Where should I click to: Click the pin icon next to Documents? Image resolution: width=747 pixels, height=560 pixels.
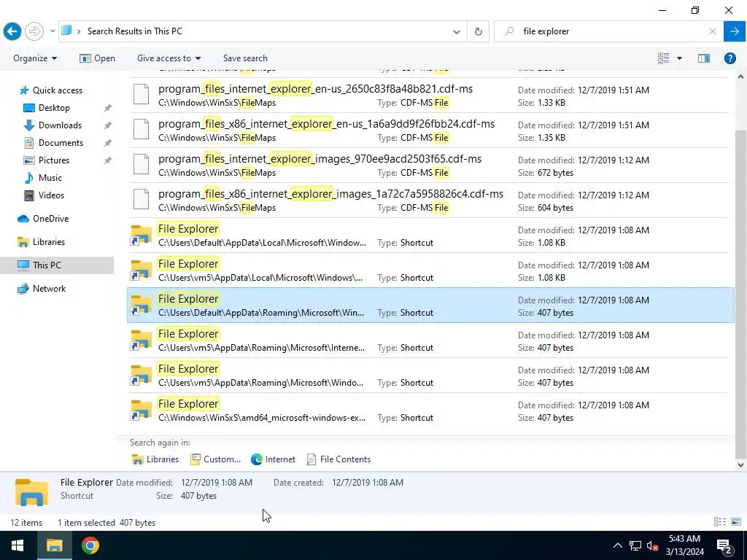tap(108, 144)
